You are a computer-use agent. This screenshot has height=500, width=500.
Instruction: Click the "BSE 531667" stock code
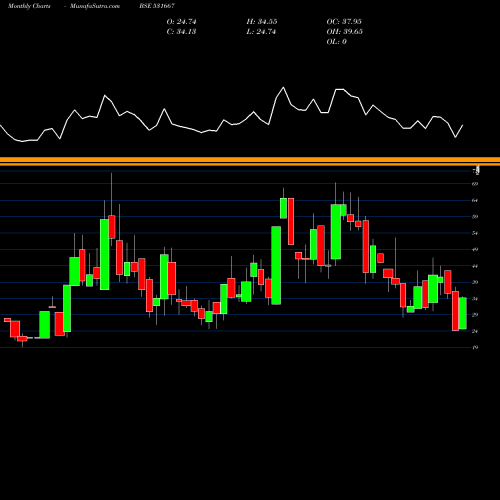(x=157, y=6)
